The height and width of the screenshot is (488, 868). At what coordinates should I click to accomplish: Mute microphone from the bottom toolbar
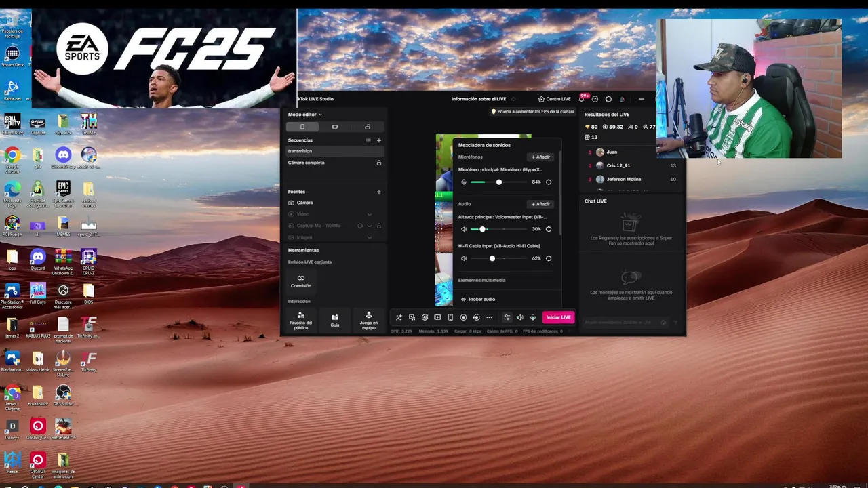(x=533, y=317)
